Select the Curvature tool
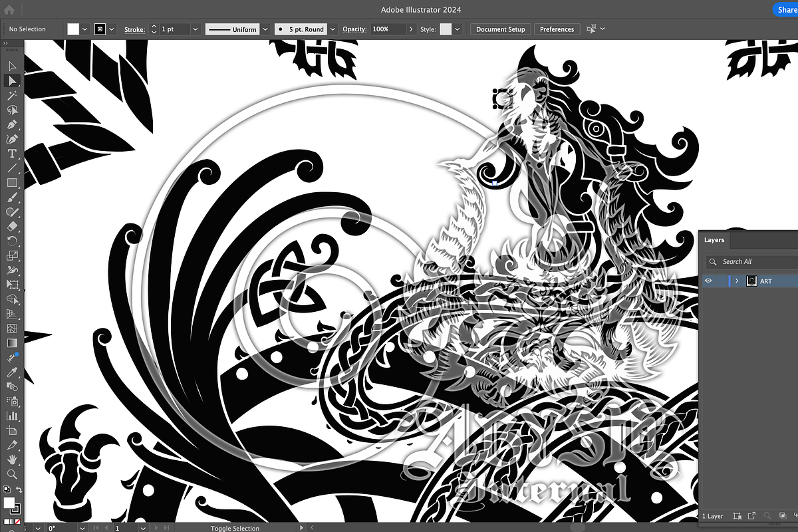798x532 pixels. click(x=12, y=139)
